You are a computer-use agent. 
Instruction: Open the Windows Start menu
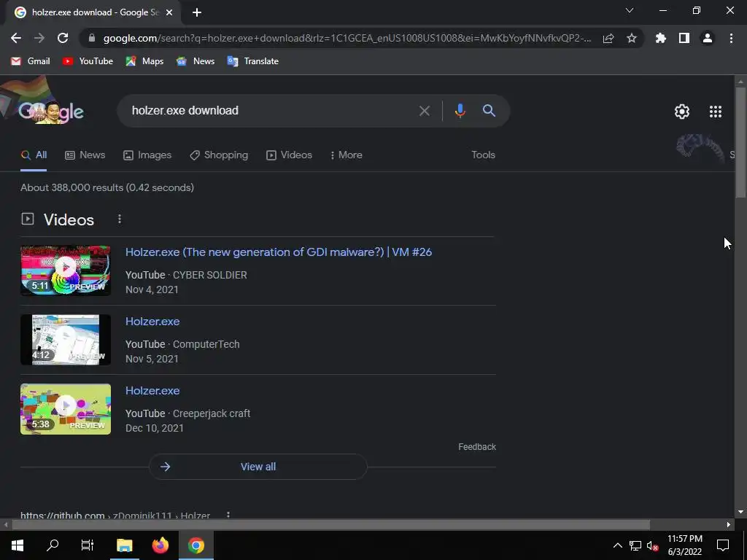[x=18, y=545]
